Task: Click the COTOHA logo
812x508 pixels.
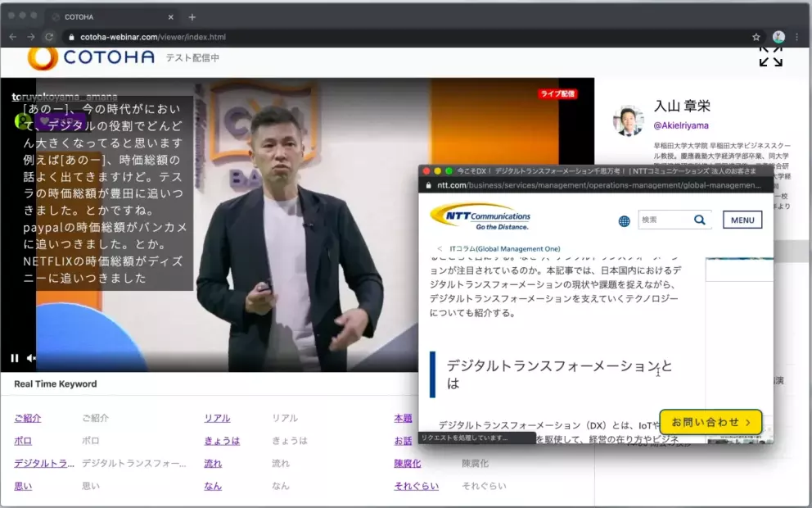Action: pos(91,57)
